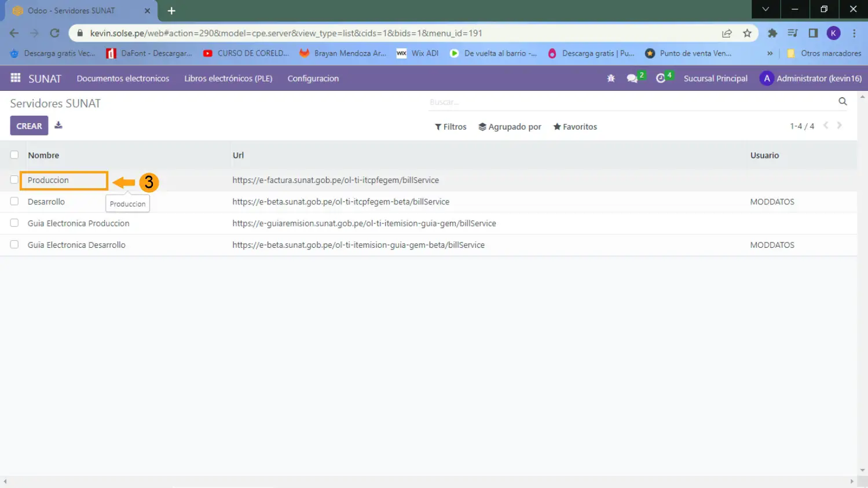Click the browser back arrow
The height and width of the screenshot is (488, 868).
[14, 33]
